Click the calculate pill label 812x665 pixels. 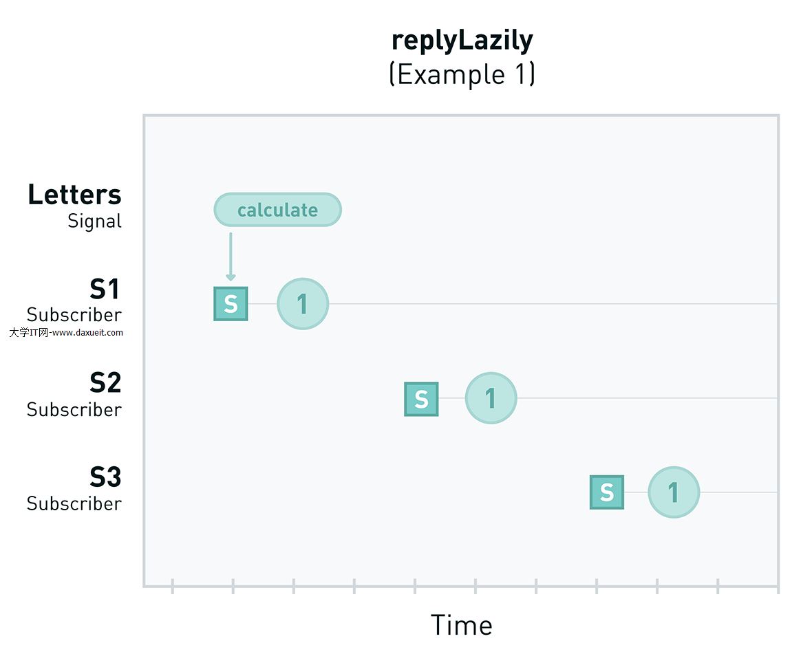click(x=277, y=210)
